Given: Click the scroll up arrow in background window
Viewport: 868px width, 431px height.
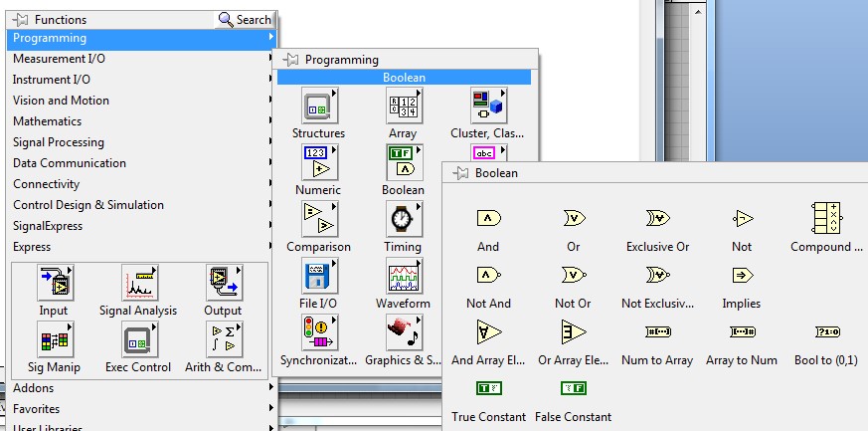Looking at the screenshot, I should click(698, 11).
